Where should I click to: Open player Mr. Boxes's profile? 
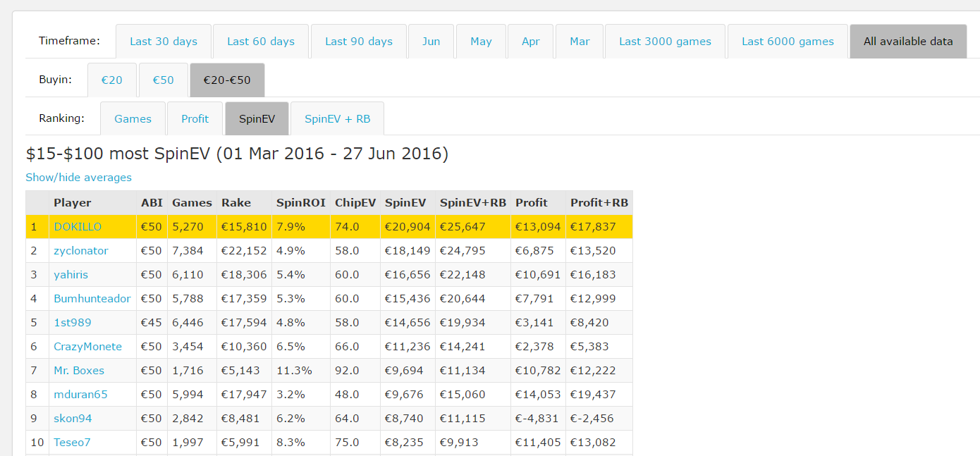[x=79, y=371]
